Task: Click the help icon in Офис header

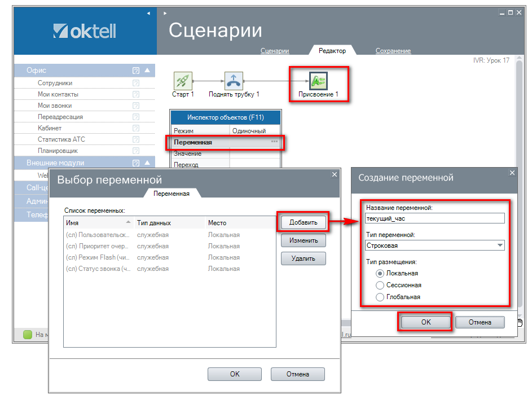Action: click(x=135, y=71)
